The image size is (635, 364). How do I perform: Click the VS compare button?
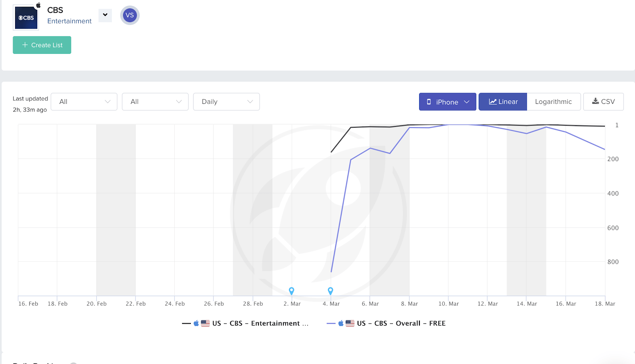click(130, 15)
